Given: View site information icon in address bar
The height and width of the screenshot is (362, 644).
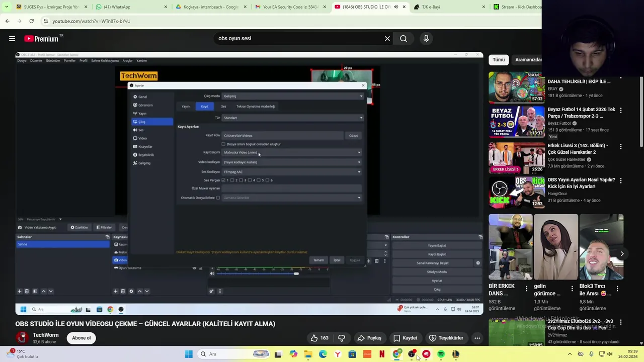Looking at the screenshot, I should pos(45,21).
